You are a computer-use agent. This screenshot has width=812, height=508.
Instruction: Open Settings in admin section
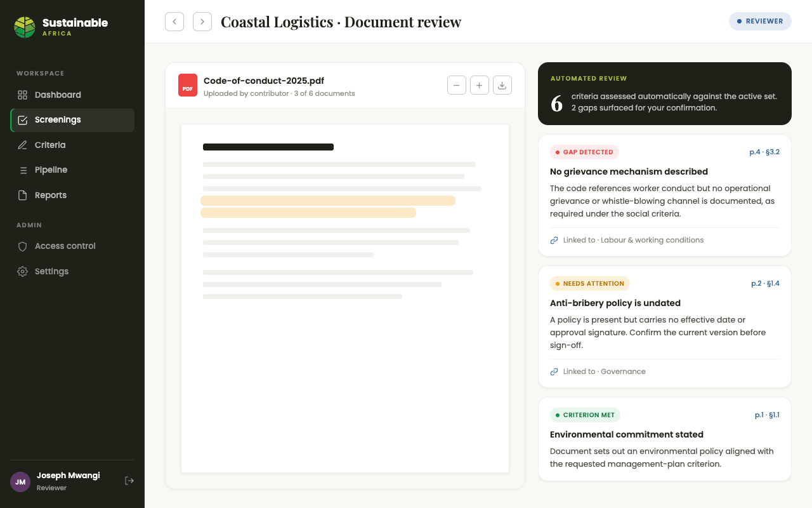click(x=72, y=271)
